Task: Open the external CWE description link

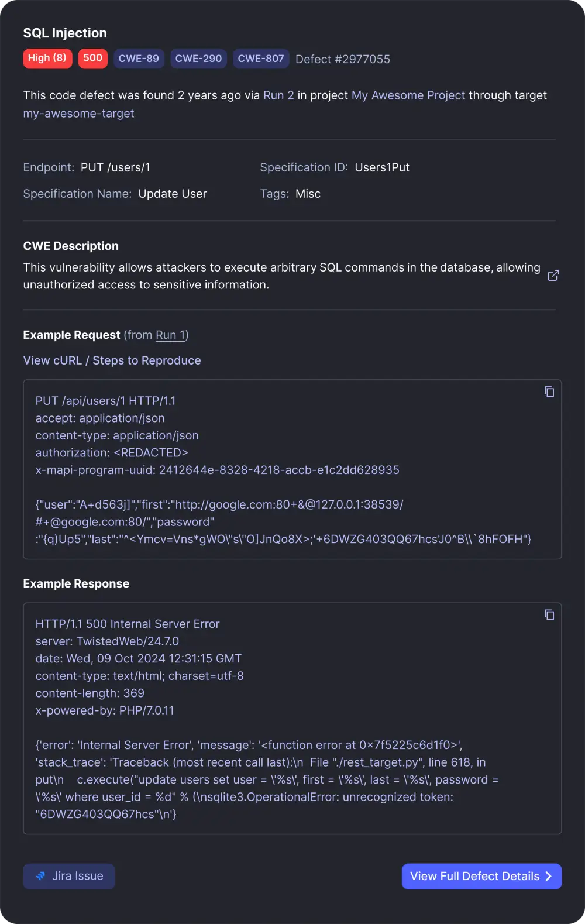Action: (x=553, y=275)
